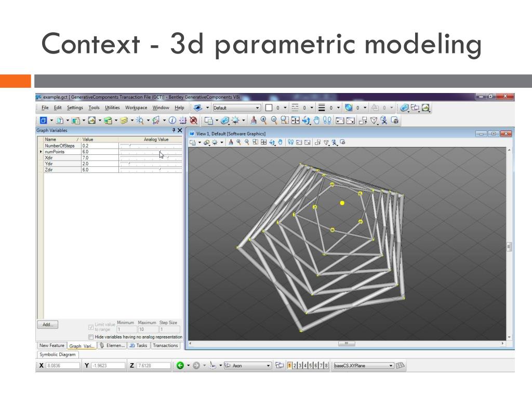Screen dimensions: 532x399
Task: Switch to the Transactions tab
Action: [x=165, y=345]
